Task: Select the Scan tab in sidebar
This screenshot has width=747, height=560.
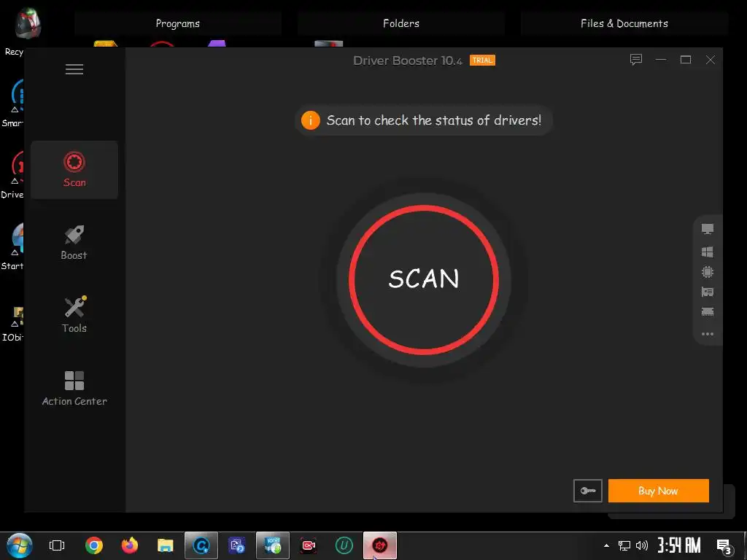Action: coord(74,169)
